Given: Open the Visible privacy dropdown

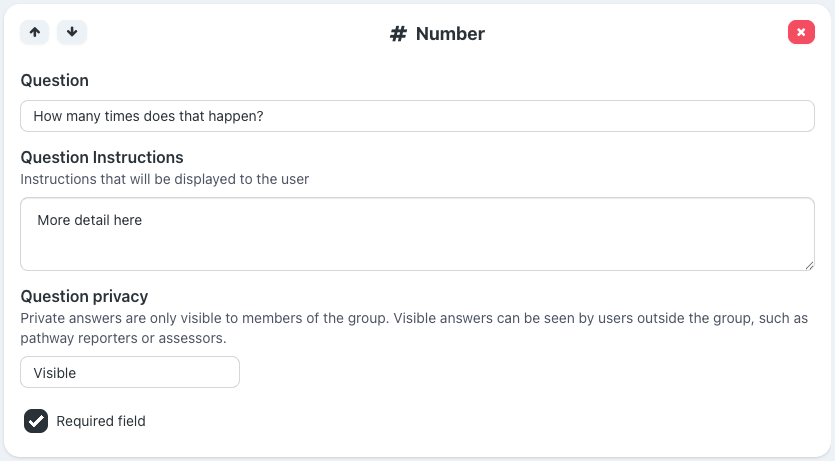Looking at the screenshot, I should [x=130, y=372].
